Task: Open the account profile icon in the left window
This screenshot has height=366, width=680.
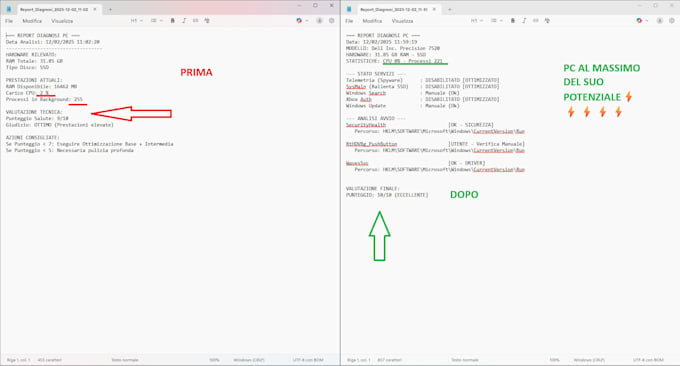Action: pyautogui.click(x=320, y=21)
